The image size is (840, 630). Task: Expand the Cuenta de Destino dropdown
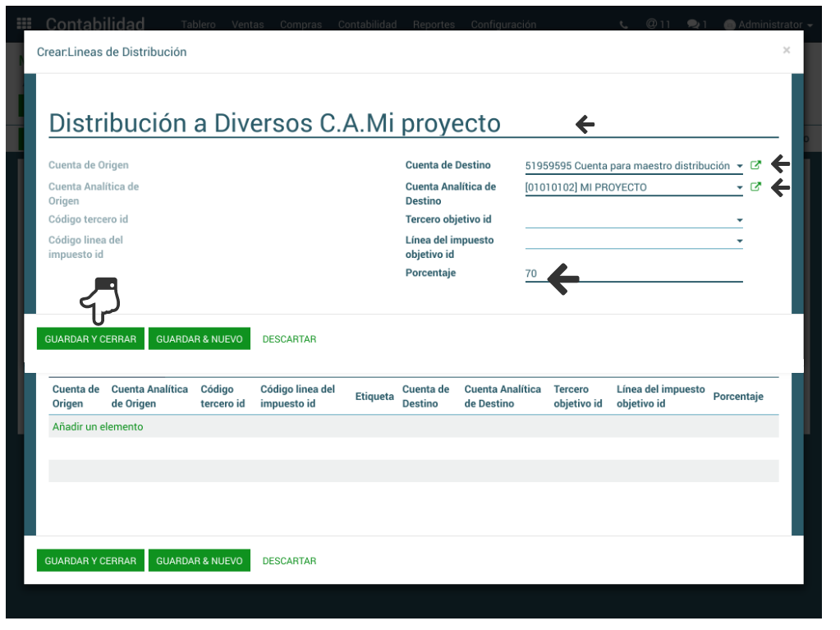(x=739, y=166)
